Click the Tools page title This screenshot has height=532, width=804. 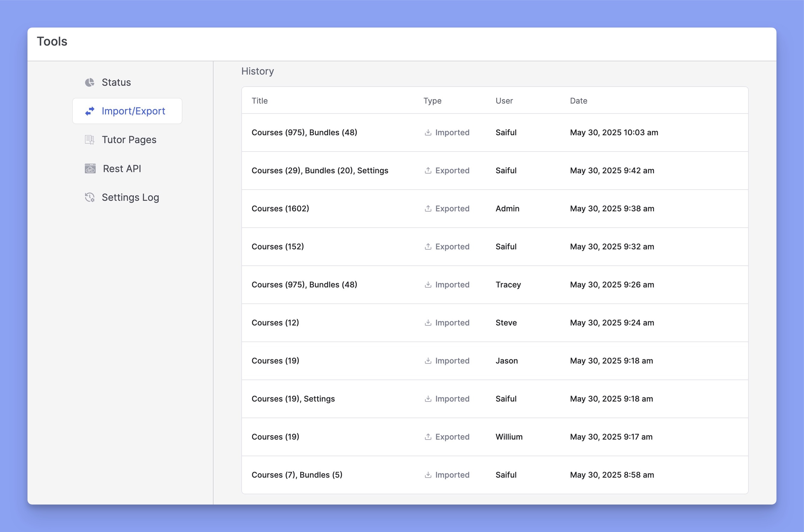pyautogui.click(x=52, y=41)
